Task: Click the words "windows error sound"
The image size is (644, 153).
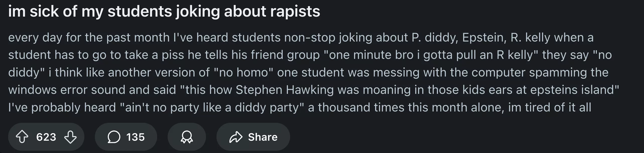Action: (67, 90)
